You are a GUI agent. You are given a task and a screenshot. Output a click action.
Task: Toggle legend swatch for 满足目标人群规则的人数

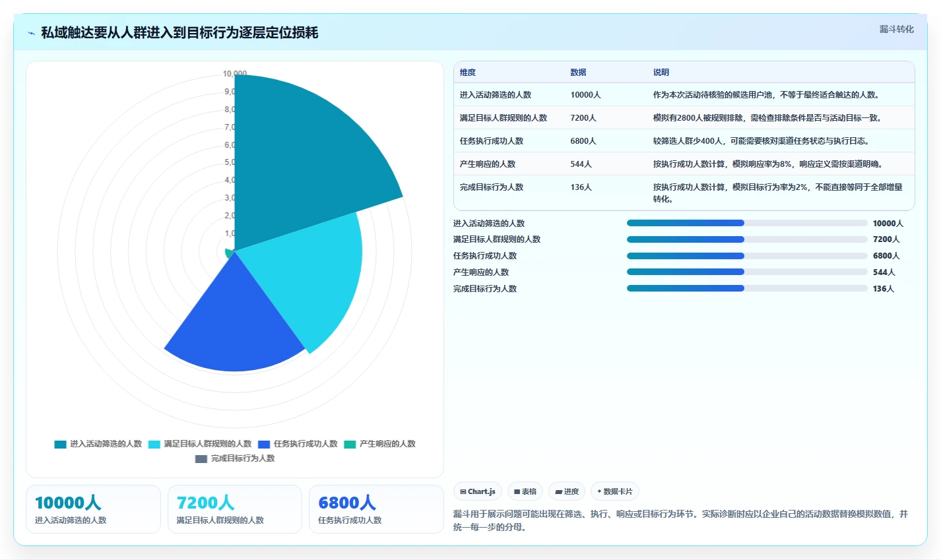154,444
